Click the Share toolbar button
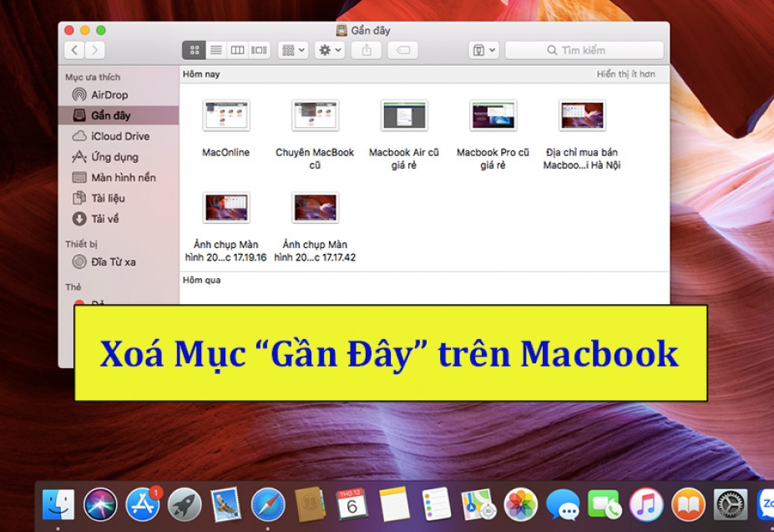 367,50
